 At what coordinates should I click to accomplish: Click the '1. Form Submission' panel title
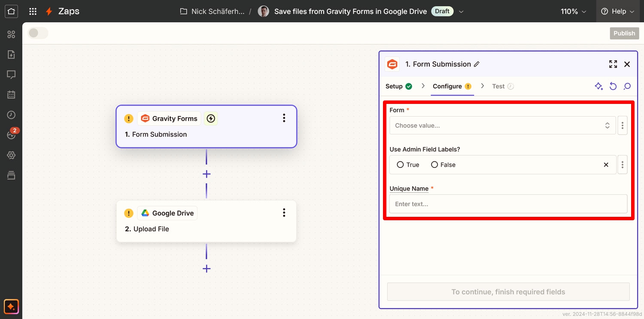tap(438, 64)
